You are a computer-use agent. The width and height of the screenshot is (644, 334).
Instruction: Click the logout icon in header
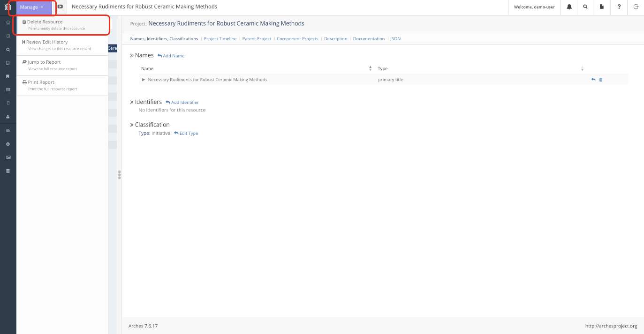(x=636, y=7)
